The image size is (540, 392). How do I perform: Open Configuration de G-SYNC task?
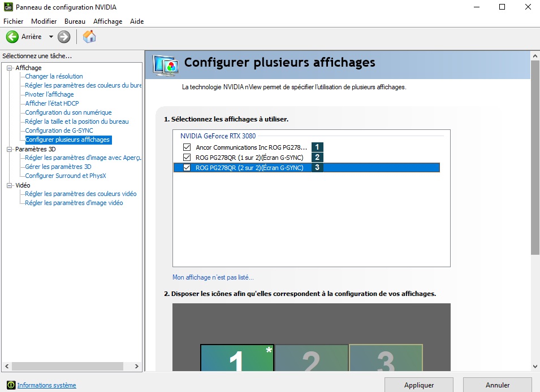click(x=59, y=130)
